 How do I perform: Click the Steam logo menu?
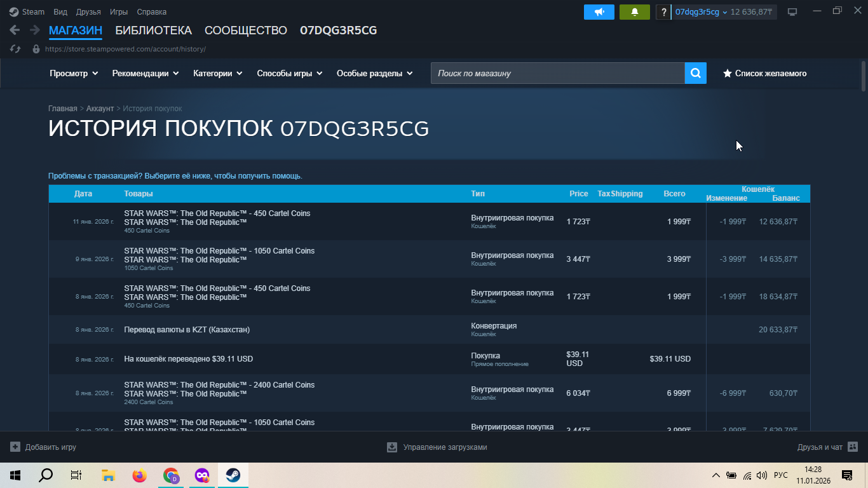(14, 11)
